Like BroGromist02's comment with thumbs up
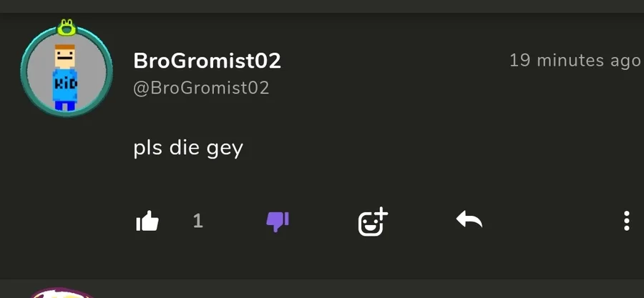 coord(147,222)
